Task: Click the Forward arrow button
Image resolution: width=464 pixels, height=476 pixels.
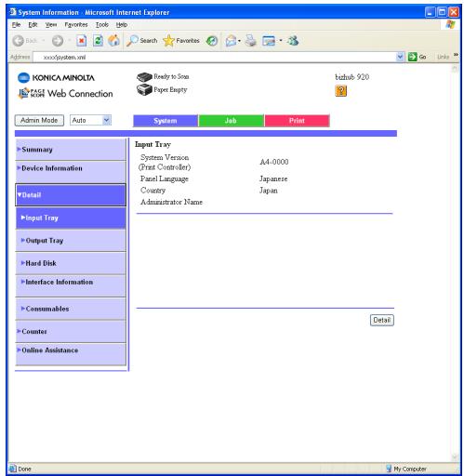Action: point(58,41)
